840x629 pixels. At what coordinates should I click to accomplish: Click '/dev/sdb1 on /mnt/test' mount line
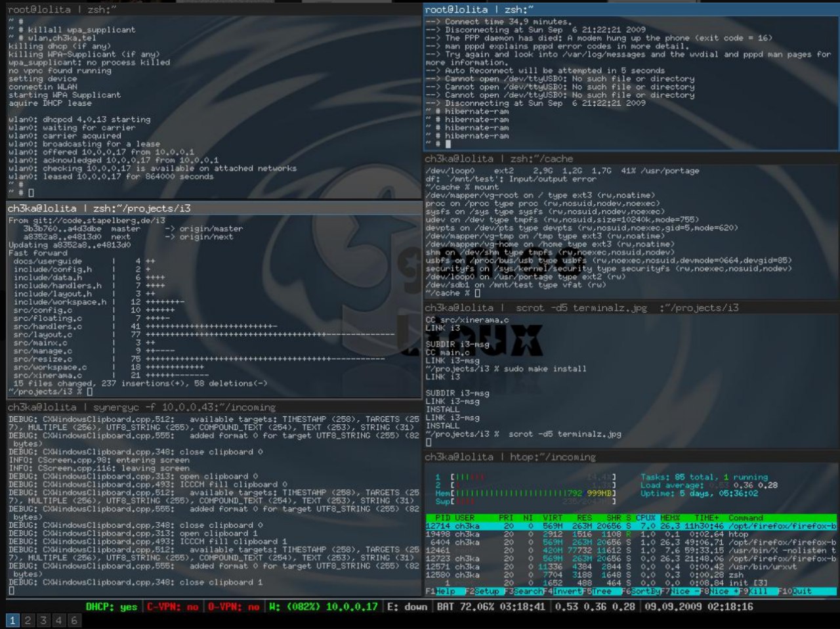515,285
